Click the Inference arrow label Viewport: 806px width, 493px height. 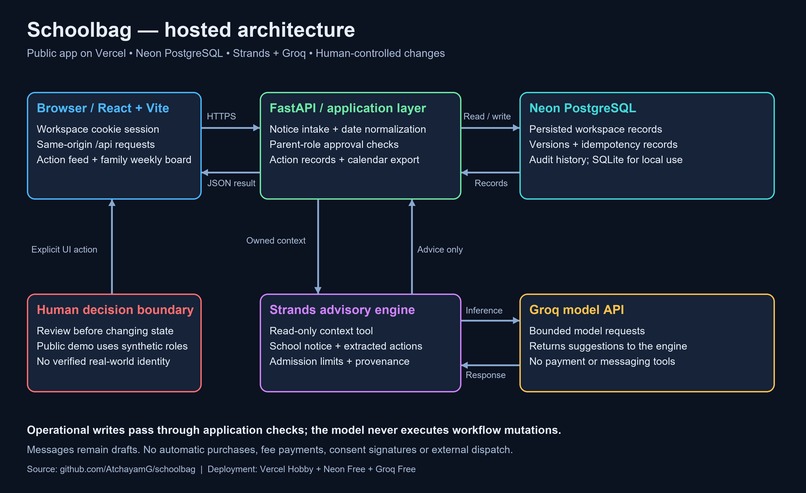484,311
